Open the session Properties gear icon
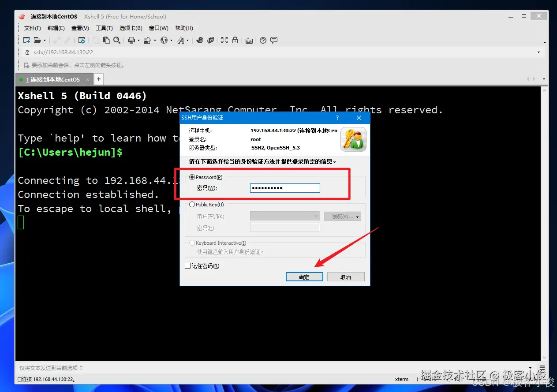Screen dimensions: 557x392 82,40
